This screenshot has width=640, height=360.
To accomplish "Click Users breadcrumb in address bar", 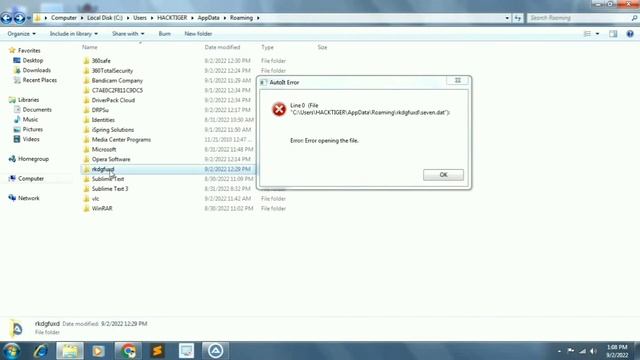I will 140,18.
